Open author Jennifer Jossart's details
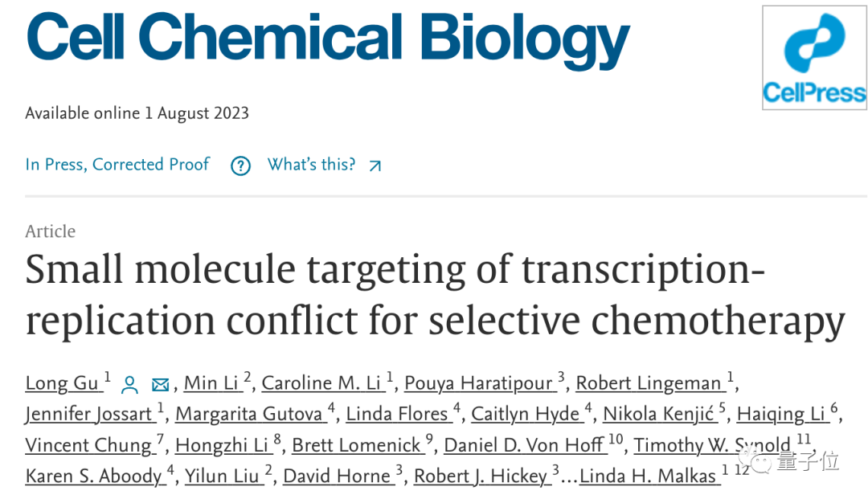The height and width of the screenshot is (499, 868). 89,414
